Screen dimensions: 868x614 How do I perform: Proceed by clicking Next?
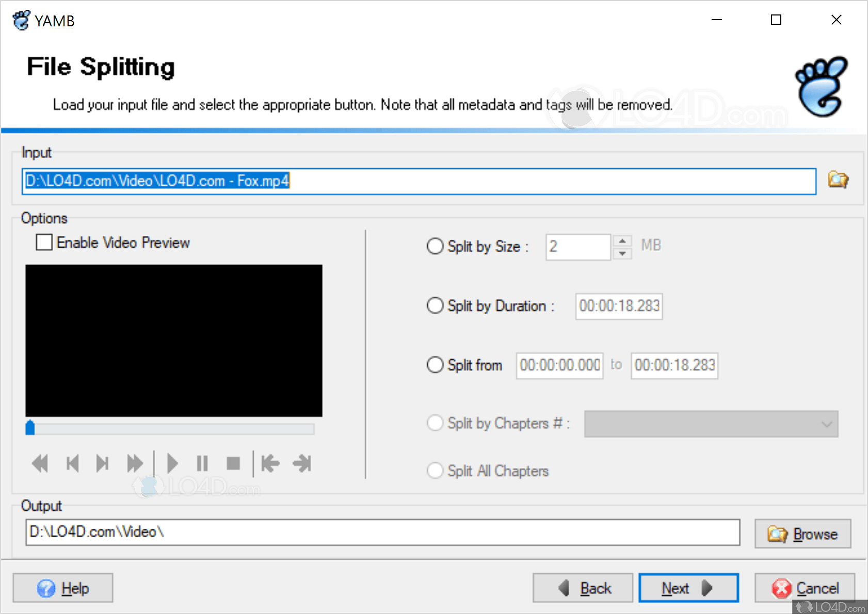coord(688,588)
